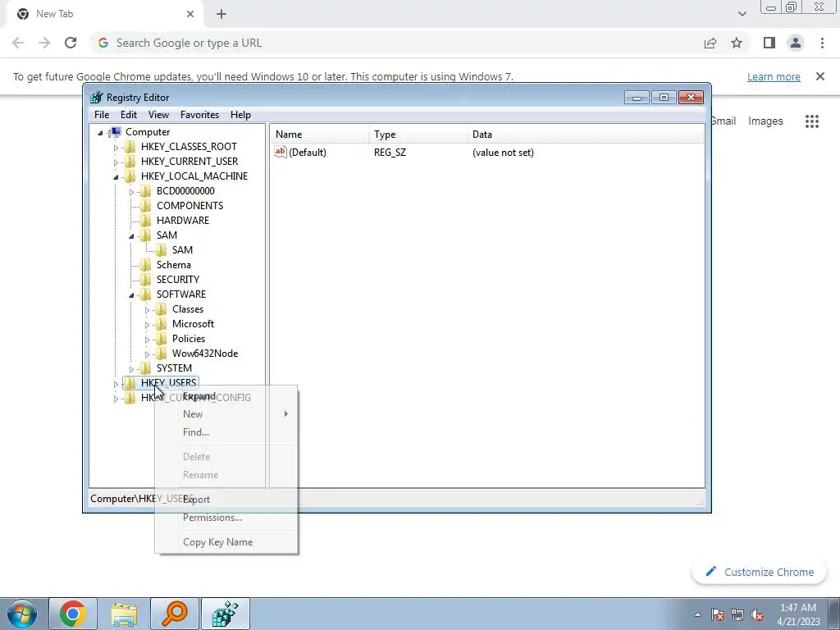Expand the SYSTEM key arrow
840x630 pixels.
coord(131,369)
